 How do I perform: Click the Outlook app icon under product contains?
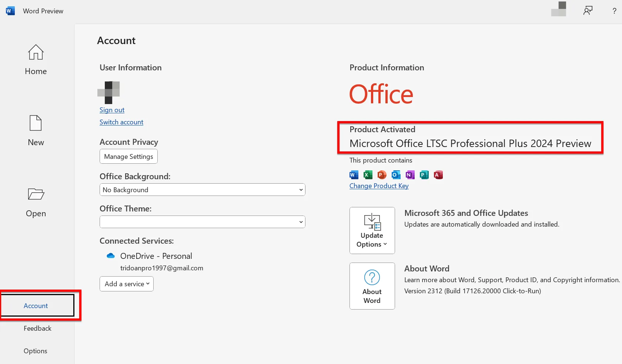pyautogui.click(x=396, y=175)
